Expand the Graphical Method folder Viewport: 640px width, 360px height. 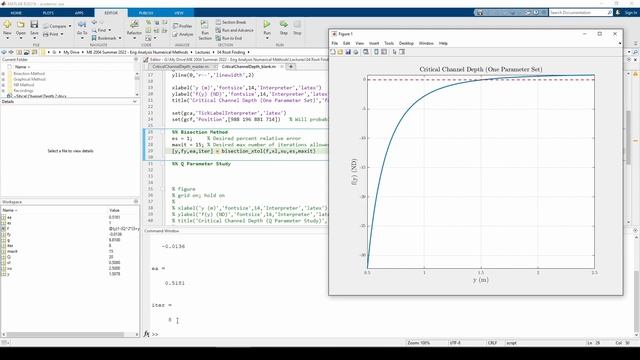tap(3, 79)
